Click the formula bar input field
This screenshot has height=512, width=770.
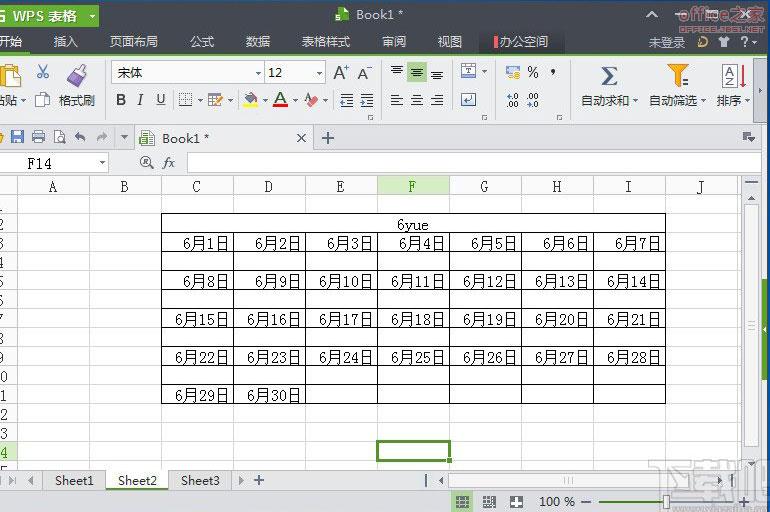(474, 162)
